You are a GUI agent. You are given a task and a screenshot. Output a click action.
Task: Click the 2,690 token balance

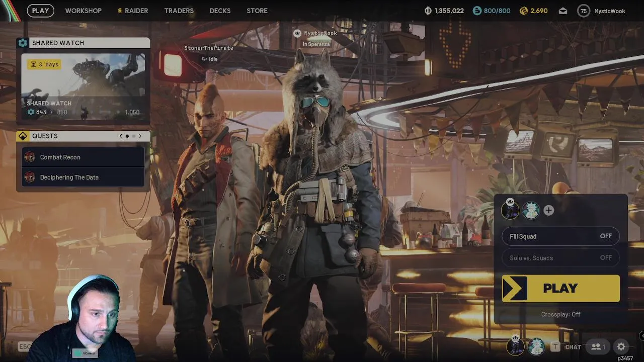(539, 11)
